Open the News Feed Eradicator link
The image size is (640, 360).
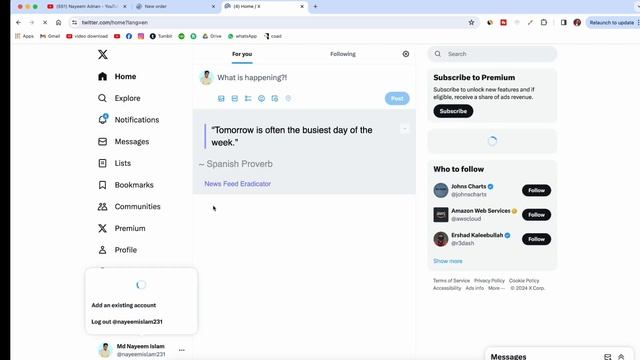(x=238, y=184)
